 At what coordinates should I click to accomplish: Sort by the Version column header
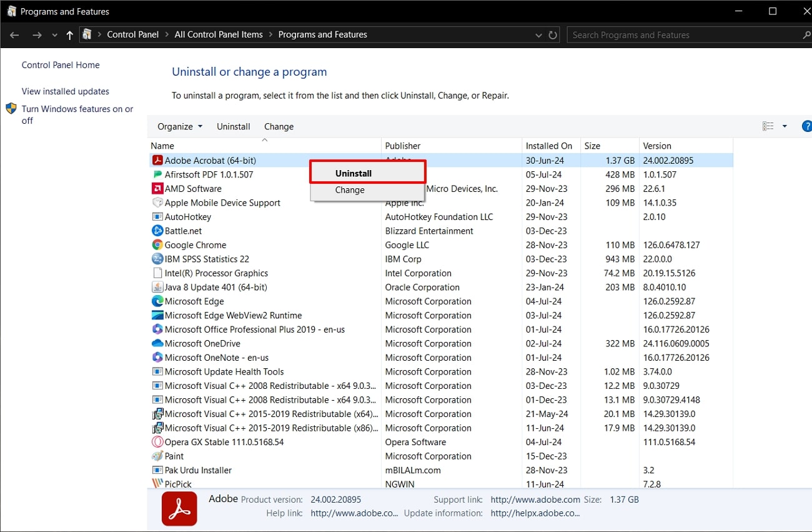click(x=686, y=146)
